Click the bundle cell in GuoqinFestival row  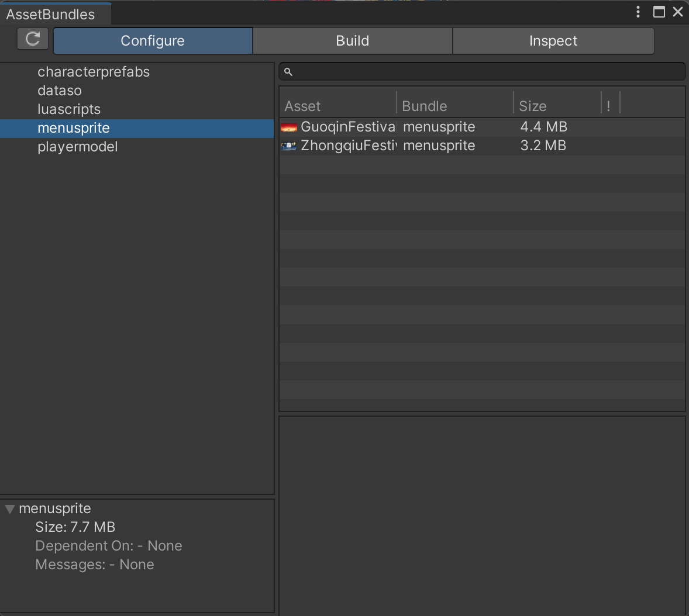click(x=439, y=127)
